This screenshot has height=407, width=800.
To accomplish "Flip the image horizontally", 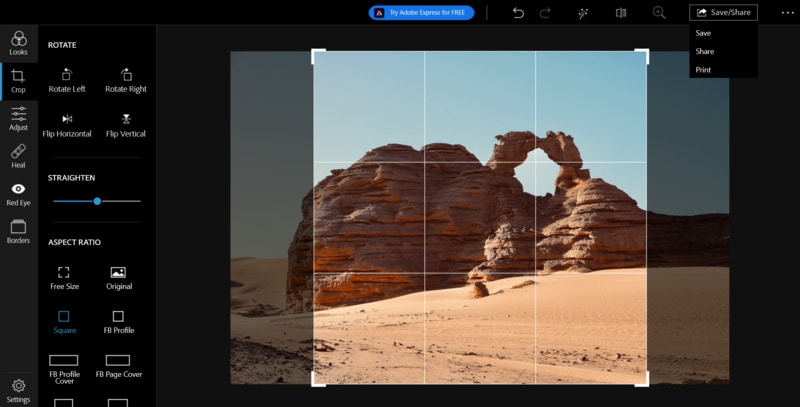I will coord(67,125).
